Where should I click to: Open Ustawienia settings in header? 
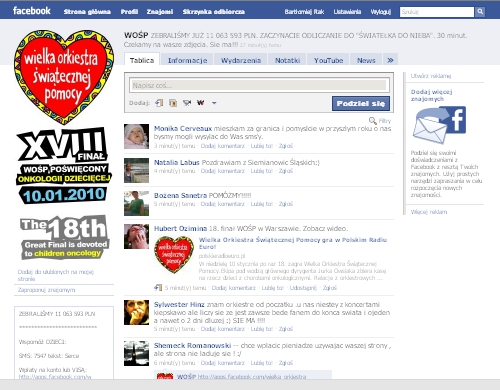(347, 12)
